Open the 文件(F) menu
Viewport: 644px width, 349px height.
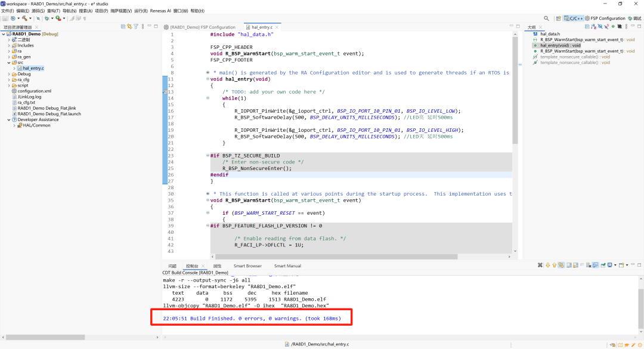(x=7, y=11)
